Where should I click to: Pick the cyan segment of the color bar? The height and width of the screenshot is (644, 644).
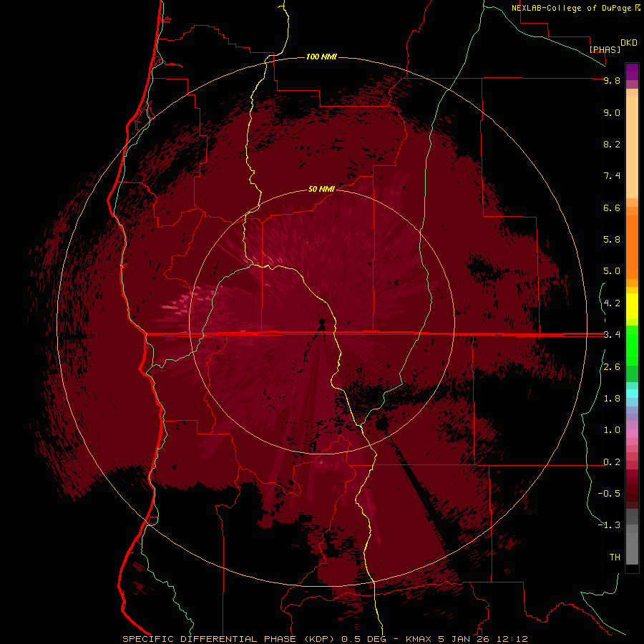632,394
